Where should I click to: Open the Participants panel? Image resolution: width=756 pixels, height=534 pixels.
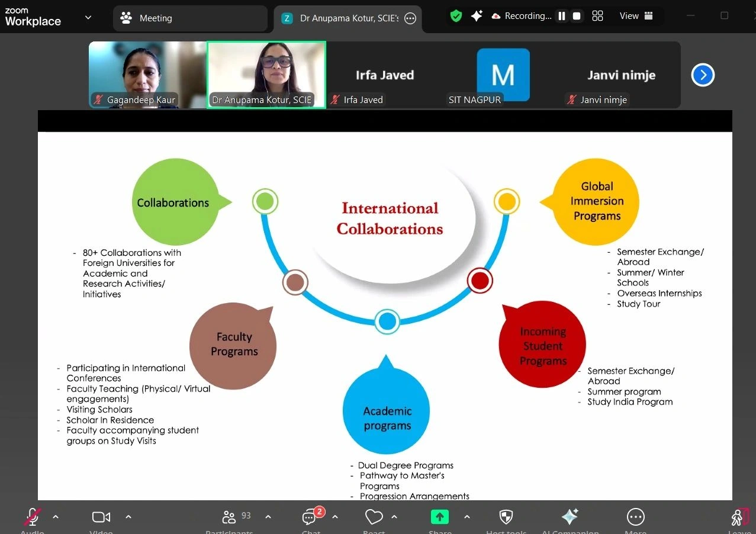229,517
